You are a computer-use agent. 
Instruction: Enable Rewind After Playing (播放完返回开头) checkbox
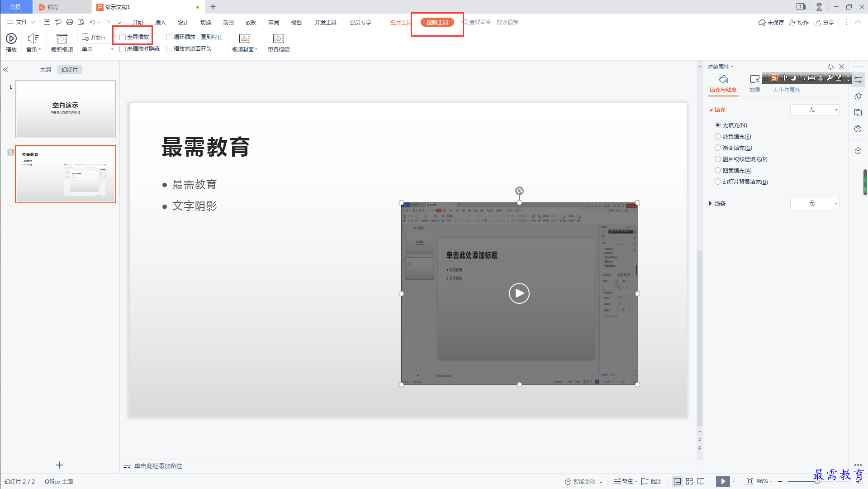[x=169, y=49]
